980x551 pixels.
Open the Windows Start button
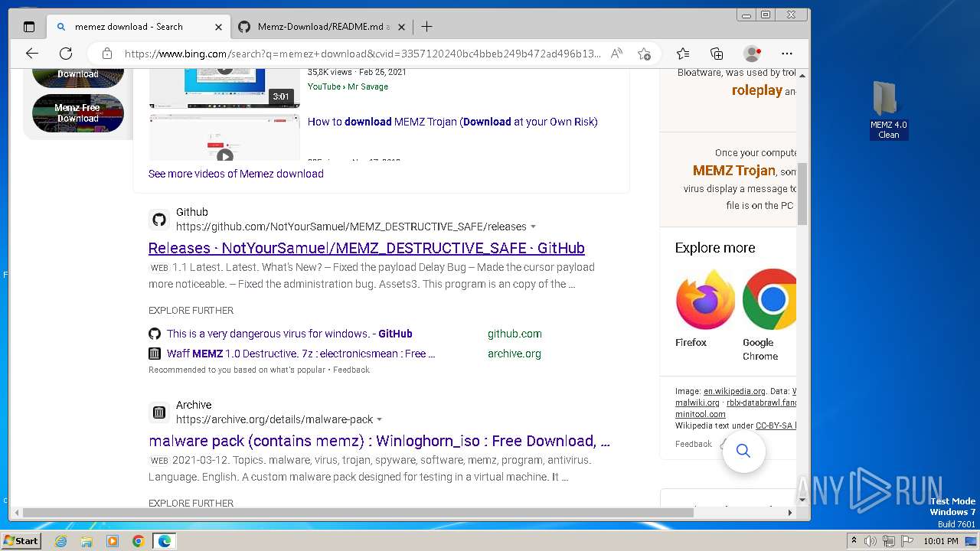tap(21, 540)
